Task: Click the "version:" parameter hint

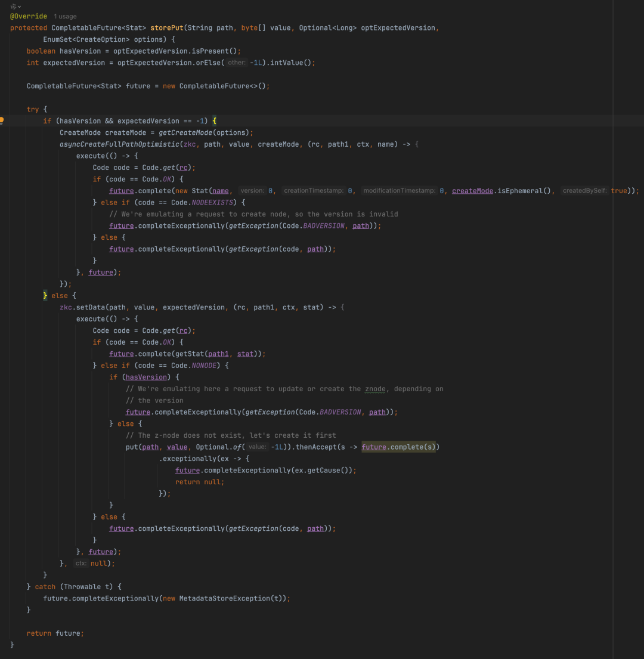Action: tap(252, 191)
